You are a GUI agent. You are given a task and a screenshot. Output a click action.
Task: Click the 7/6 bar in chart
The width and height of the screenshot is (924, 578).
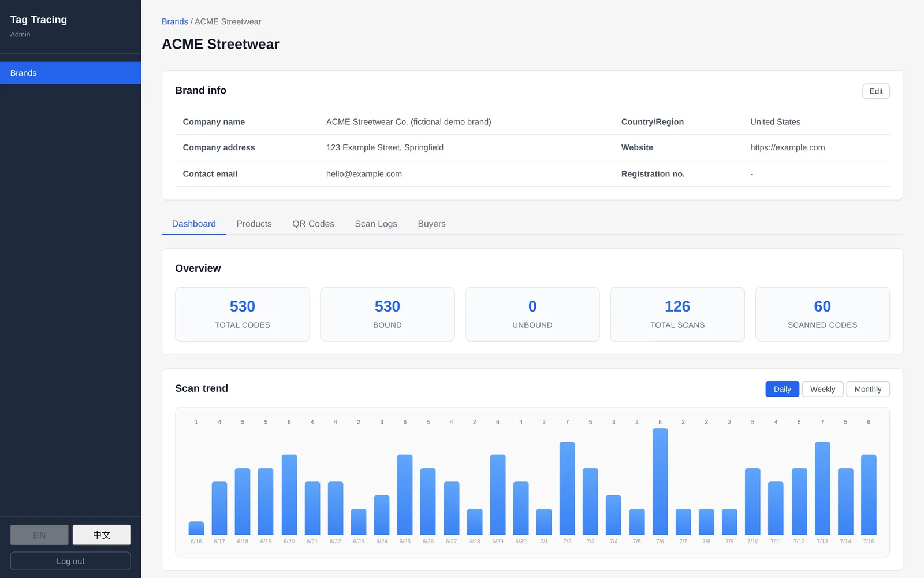(660, 481)
